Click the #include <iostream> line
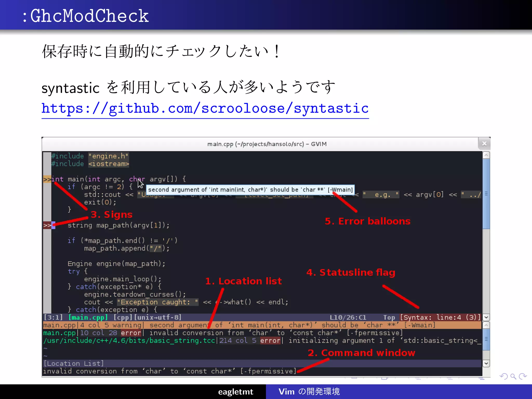532x399 pixels. pyautogui.click(x=90, y=164)
